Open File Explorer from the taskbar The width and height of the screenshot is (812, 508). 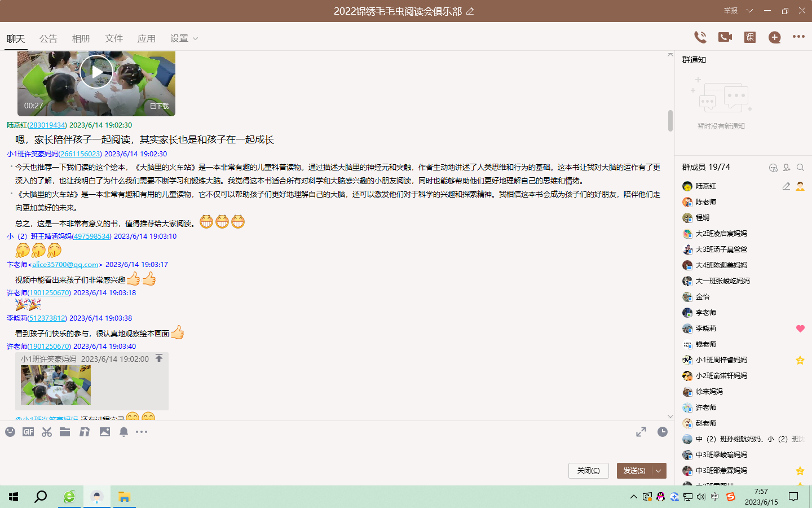pos(124,497)
